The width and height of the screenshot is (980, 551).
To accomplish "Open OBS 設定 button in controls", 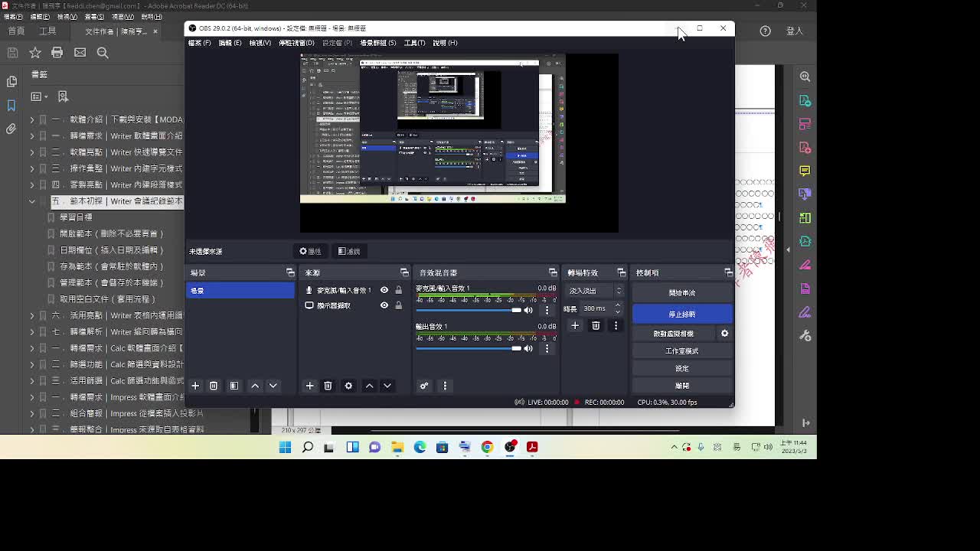I will 682,369.
